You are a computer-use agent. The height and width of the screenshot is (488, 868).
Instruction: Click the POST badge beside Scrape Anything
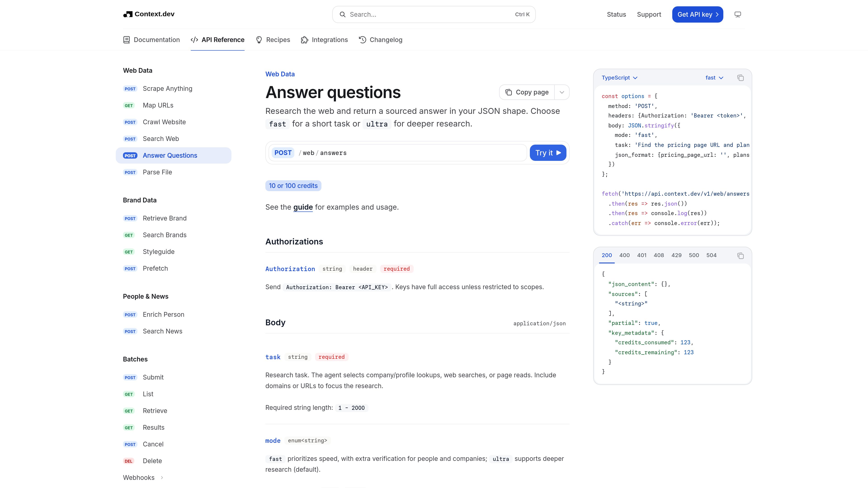(130, 89)
